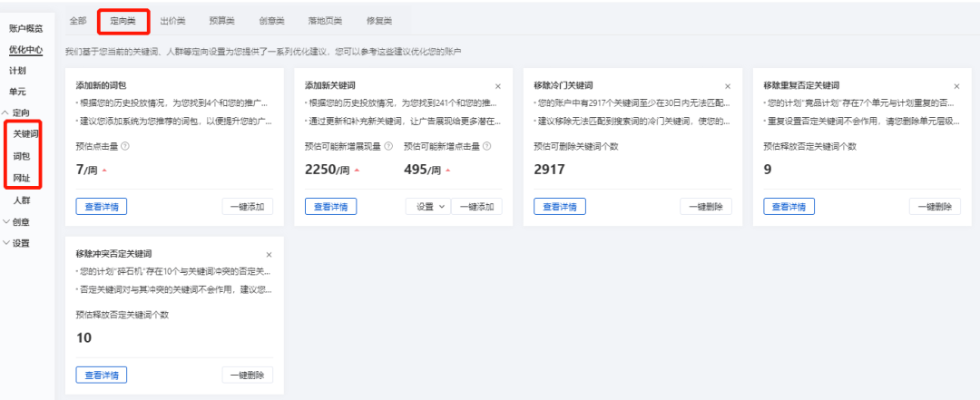Dismiss the 移除重复否定关键词 card

956,86
